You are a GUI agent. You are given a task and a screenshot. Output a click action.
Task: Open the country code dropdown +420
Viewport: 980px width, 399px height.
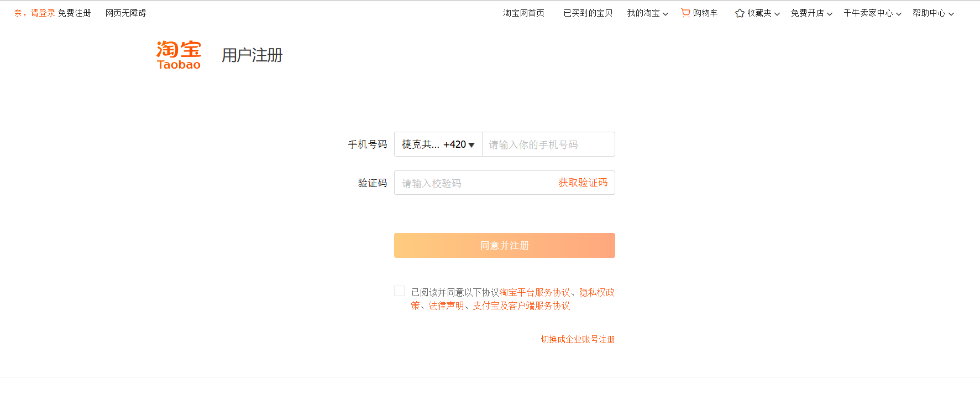tap(438, 144)
